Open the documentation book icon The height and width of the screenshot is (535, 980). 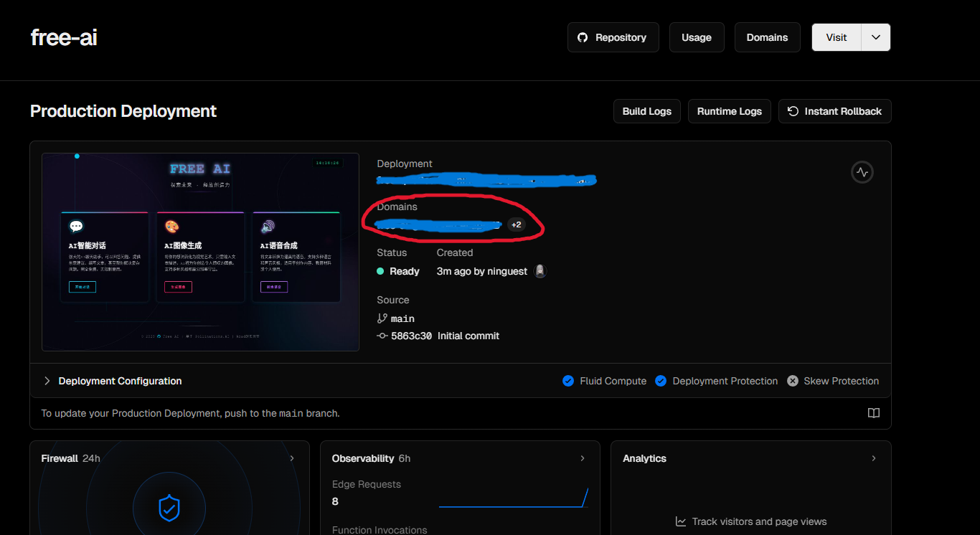tap(873, 413)
